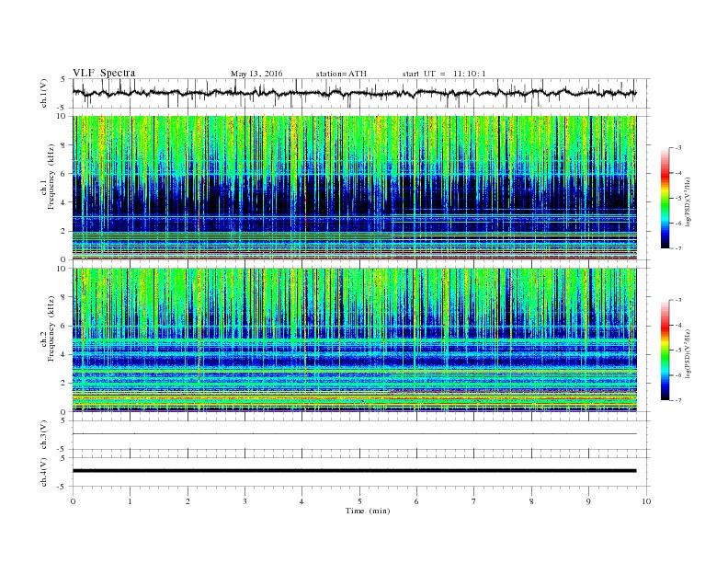Select the "start UT = 11:10:1" header text

coord(444,74)
